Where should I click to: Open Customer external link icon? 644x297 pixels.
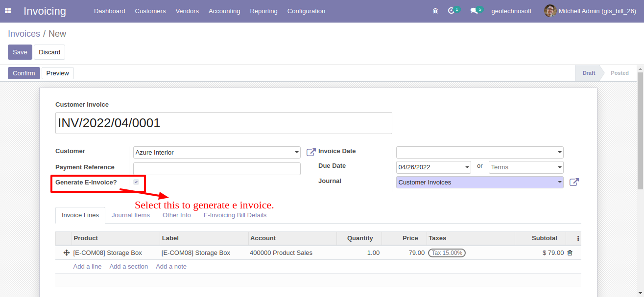(x=311, y=152)
